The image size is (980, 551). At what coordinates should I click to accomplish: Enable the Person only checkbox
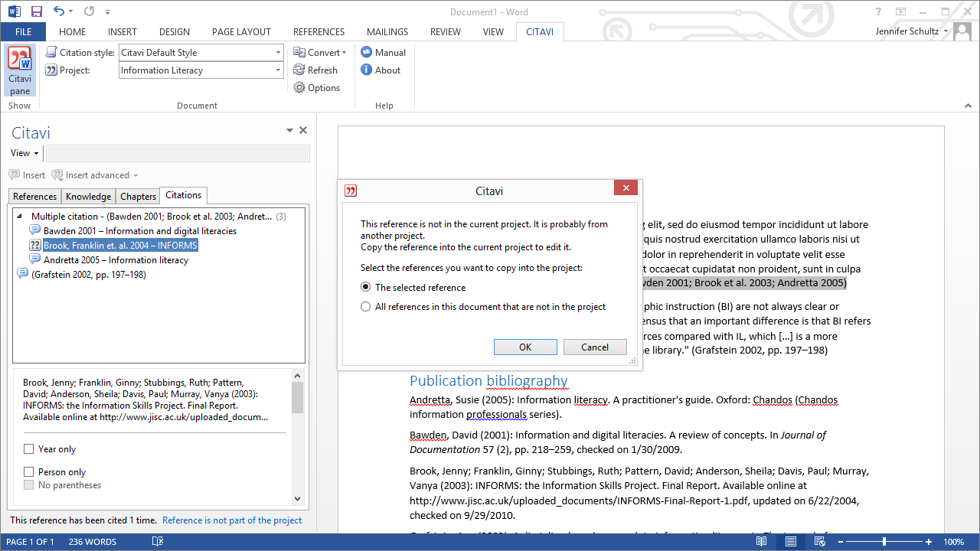pos(29,472)
